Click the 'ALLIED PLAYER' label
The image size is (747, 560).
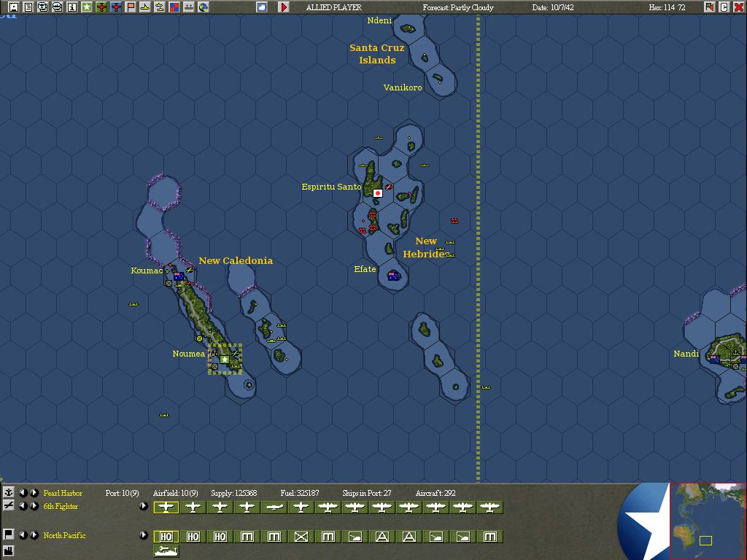point(333,7)
